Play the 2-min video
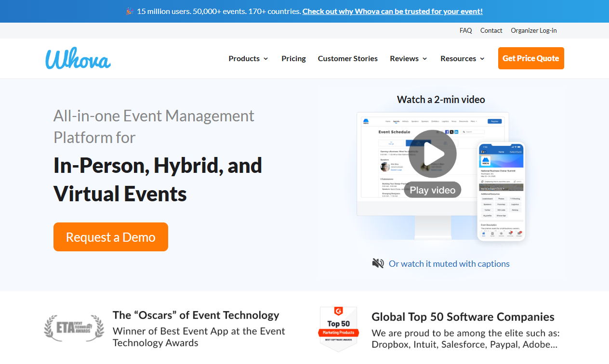This screenshot has height=364, width=609. click(x=433, y=154)
